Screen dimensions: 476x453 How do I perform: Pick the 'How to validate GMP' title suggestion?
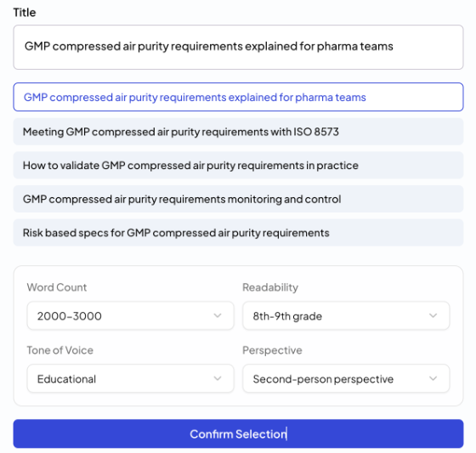click(238, 166)
